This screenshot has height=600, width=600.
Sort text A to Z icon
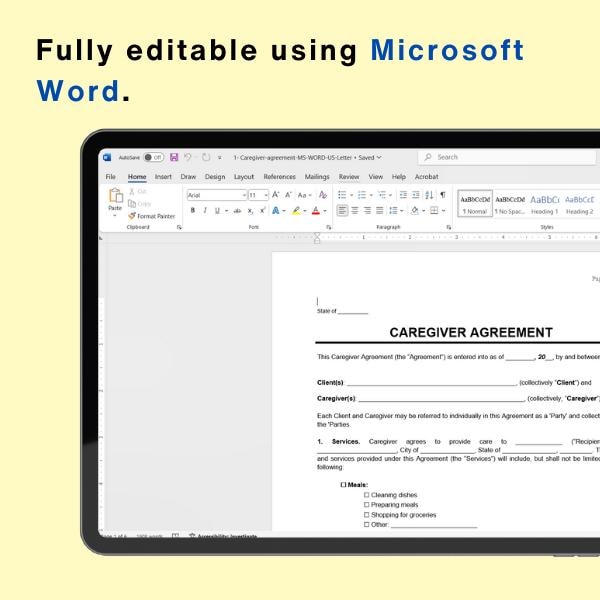[x=429, y=195]
